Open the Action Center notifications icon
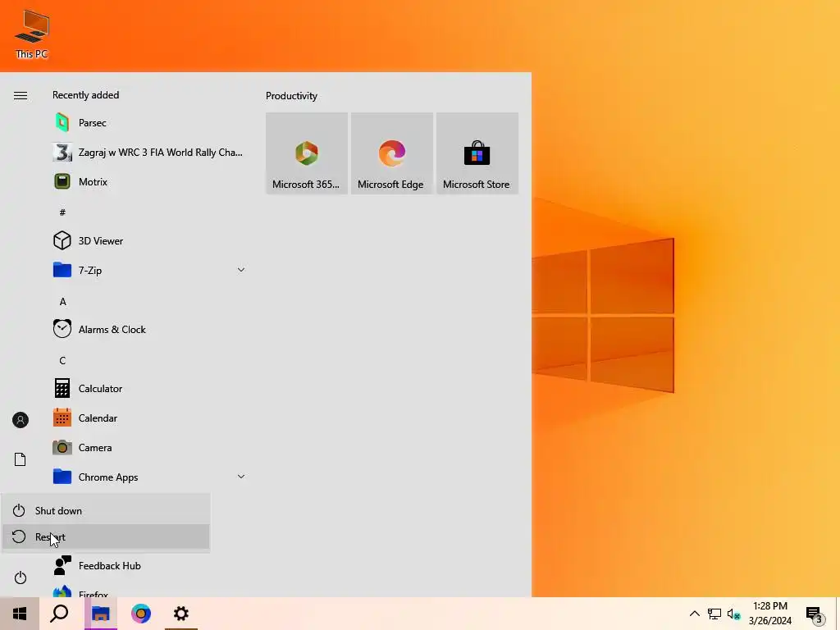 pos(815,614)
